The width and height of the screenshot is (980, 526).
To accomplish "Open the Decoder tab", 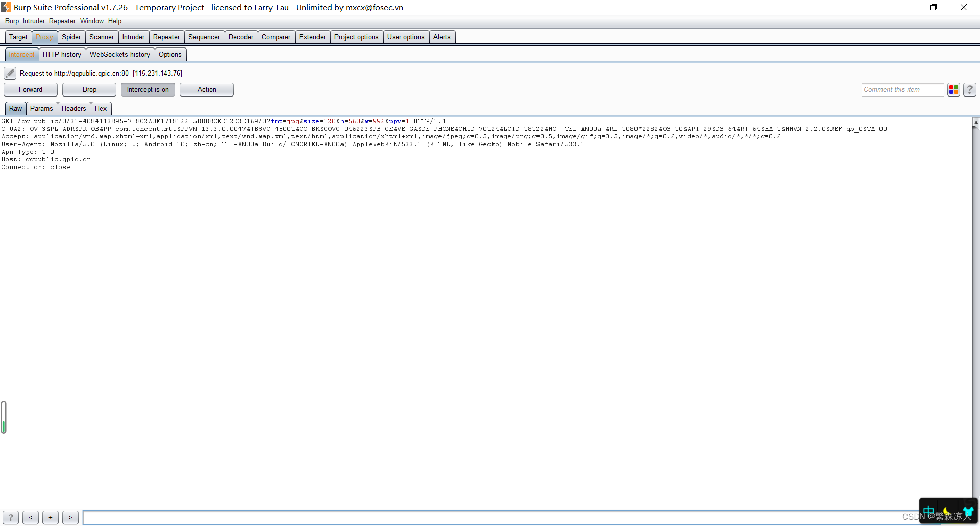I will [x=240, y=37].
